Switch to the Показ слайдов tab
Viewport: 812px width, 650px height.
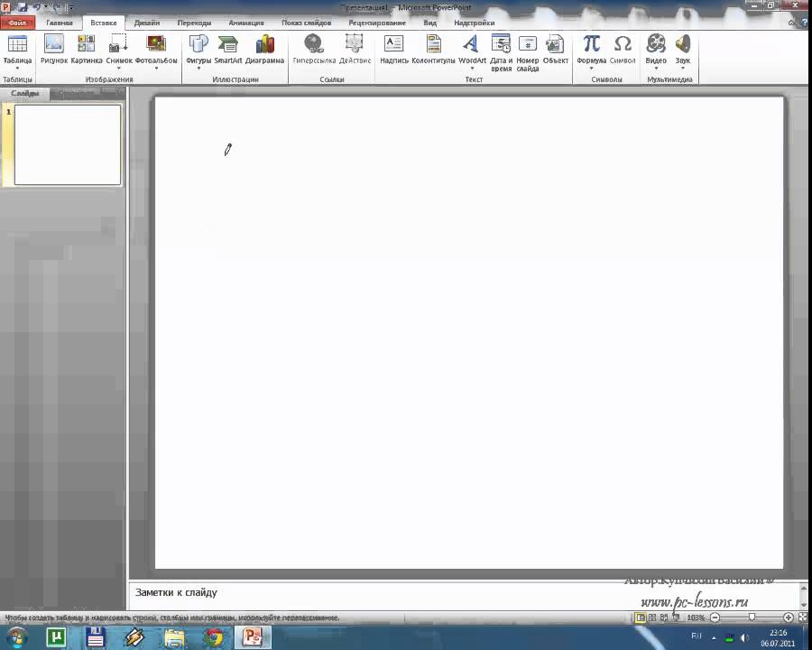tap(306, 23)
